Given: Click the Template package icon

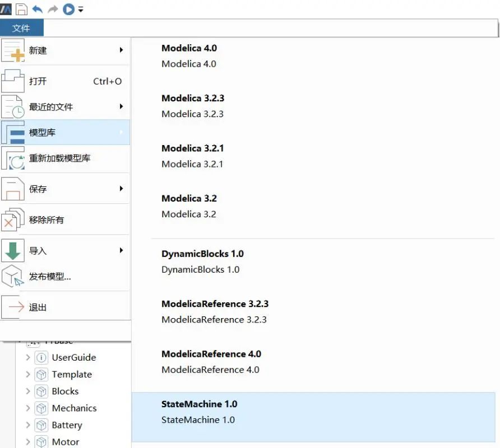Looking at the screenshot, I should coord(41,375).
